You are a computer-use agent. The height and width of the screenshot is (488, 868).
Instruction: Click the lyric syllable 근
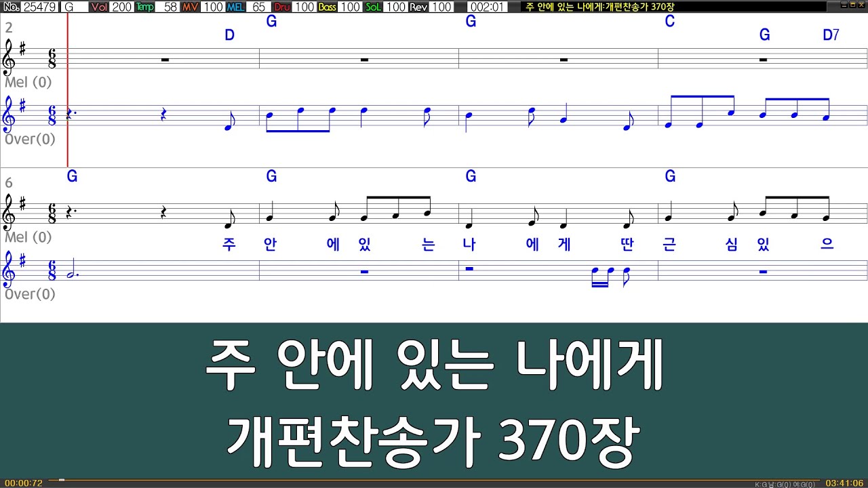(x=669, y=245)
